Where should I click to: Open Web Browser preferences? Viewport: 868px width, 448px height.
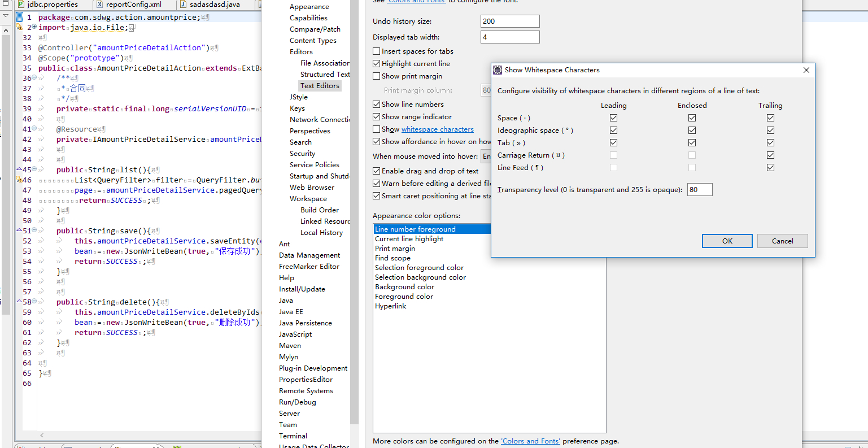(x=312, y=188)
